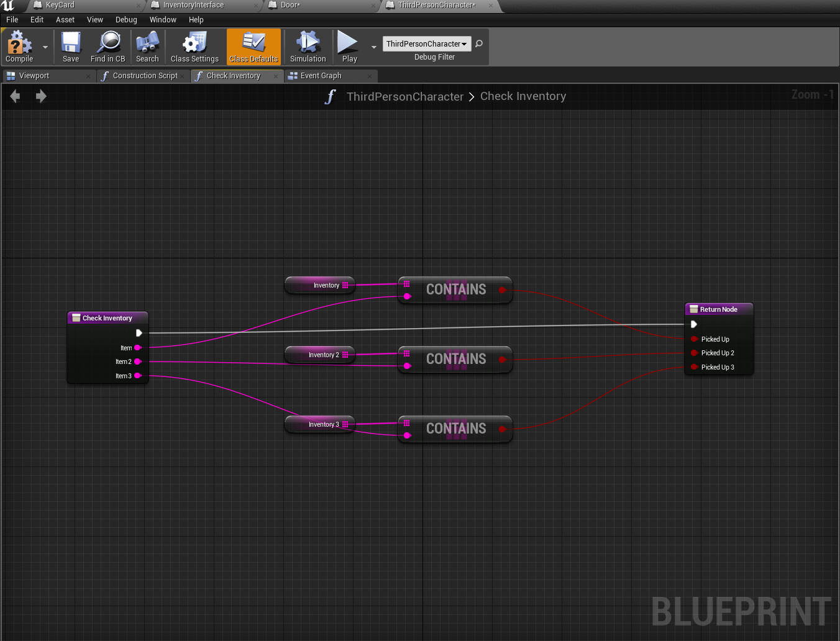Toggle the Class Defaults button
This screenshot has width=840, height=641.
click(253, 47)
